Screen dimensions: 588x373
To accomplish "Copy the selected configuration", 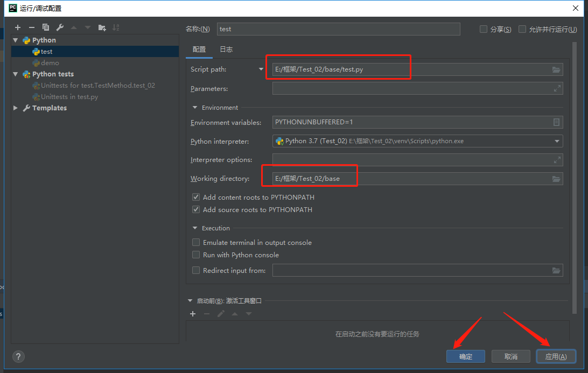I will 46,27.
